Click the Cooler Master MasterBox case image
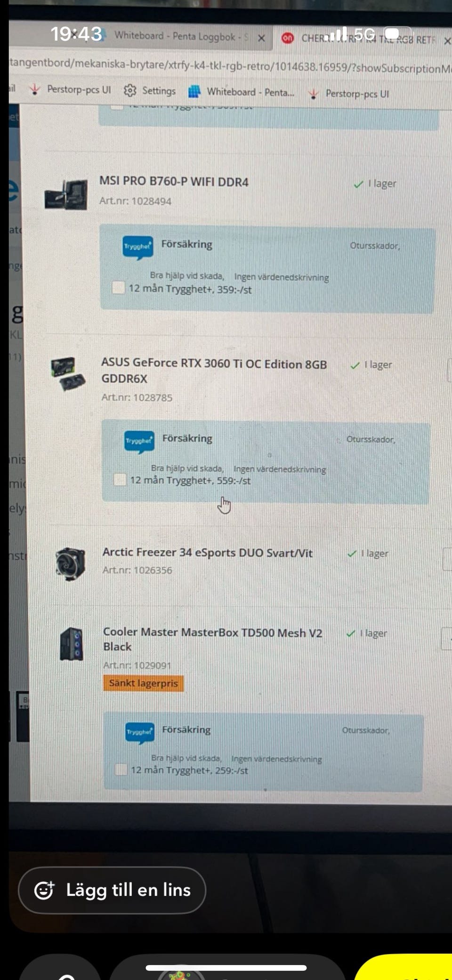 (72, 644)
